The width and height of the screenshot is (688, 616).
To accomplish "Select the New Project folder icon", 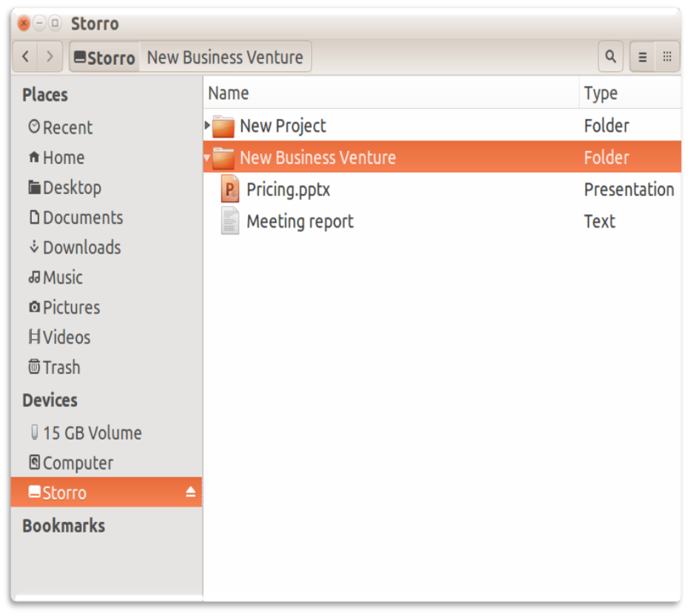I will (x=223, y=126).
